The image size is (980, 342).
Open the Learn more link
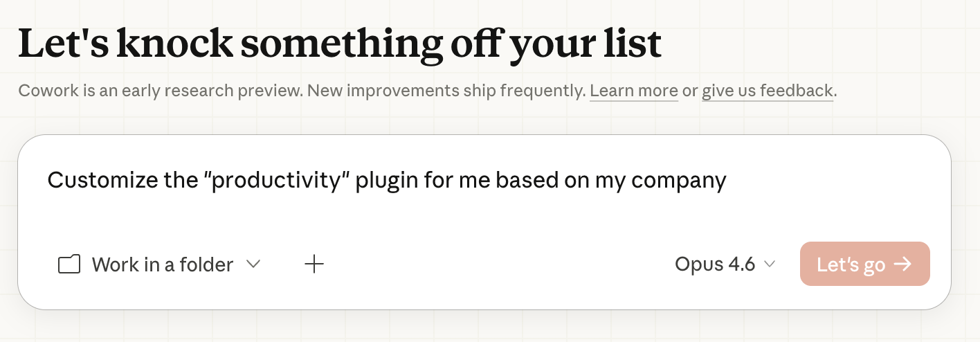[633, 91]
